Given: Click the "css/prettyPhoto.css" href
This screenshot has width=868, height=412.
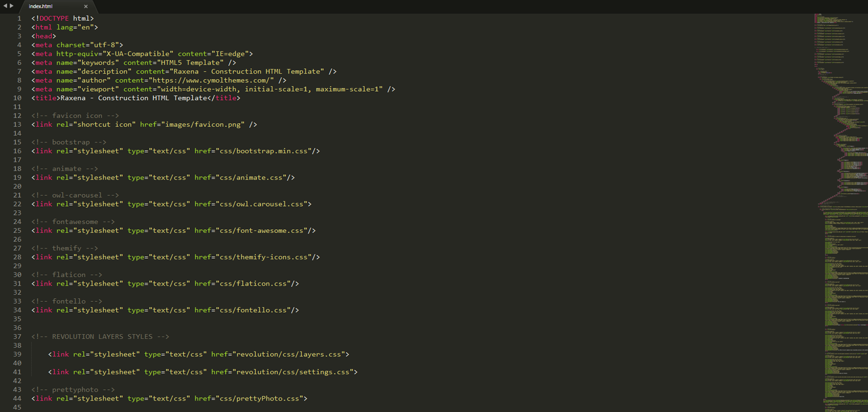Looking at the screenshot, I should 259,398.
